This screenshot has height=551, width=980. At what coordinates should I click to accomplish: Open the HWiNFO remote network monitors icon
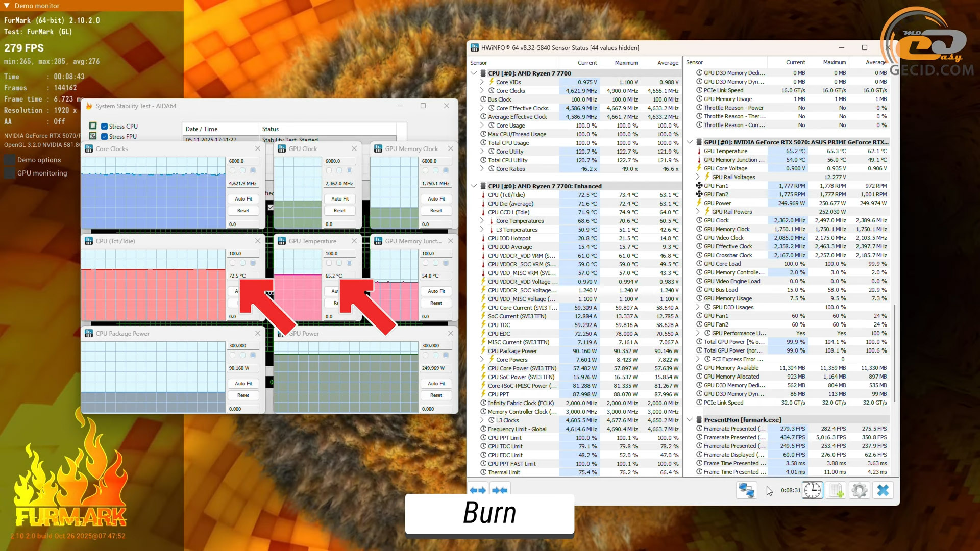(x=746, y=490)
